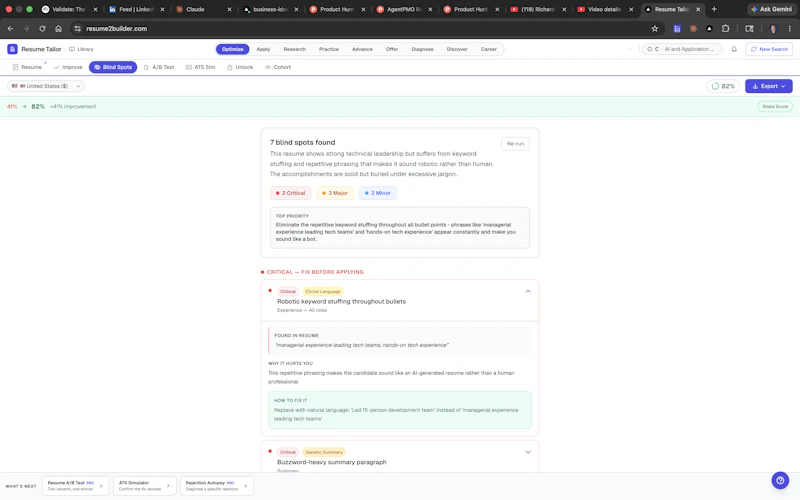This screenshot has width=800, height=500.
Task: Click the '+41% improvement' text
Action: coord(73,107)
